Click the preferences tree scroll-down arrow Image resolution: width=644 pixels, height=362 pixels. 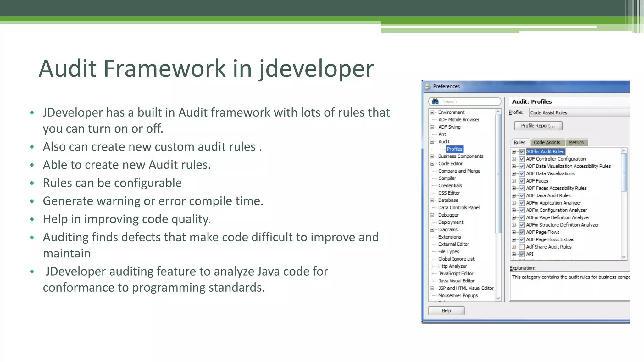[498, 298]
